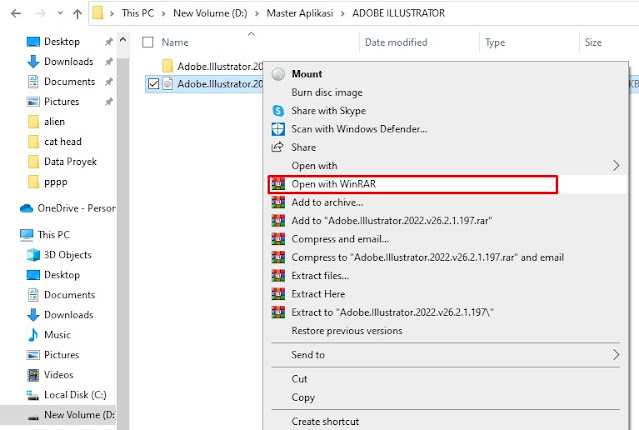Click the Skype icon in context menu
The width and height of the screenshot is (639, 430).
(278, 110)
